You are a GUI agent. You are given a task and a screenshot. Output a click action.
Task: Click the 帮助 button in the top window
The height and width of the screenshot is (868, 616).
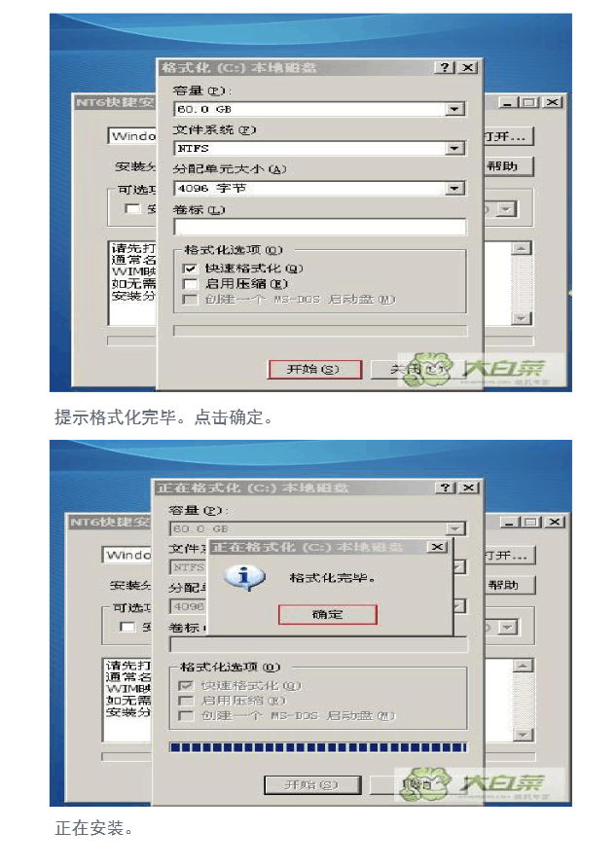coord(508,166)
